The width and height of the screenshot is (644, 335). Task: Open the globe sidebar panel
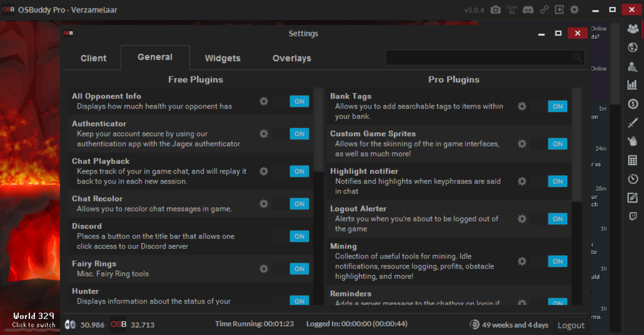click(632, 47)
